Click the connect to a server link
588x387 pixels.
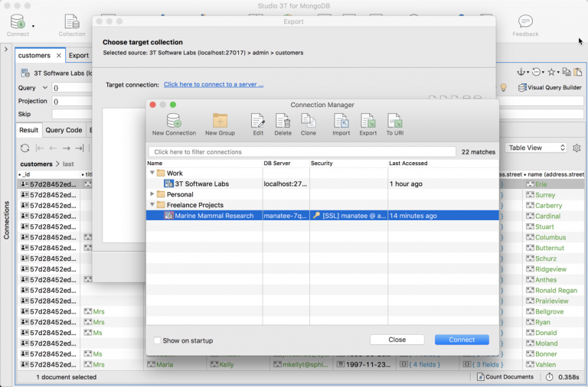coord(213,84)
